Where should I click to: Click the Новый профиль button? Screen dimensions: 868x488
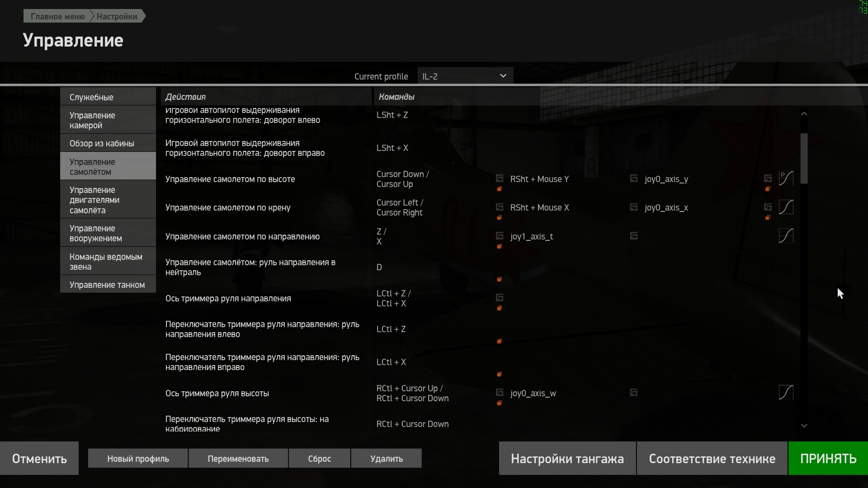click(138, 459)
